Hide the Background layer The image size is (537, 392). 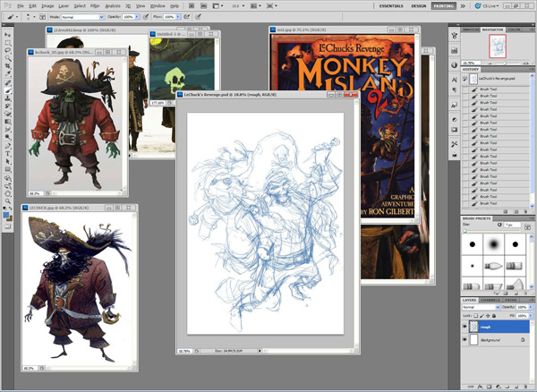465,339
